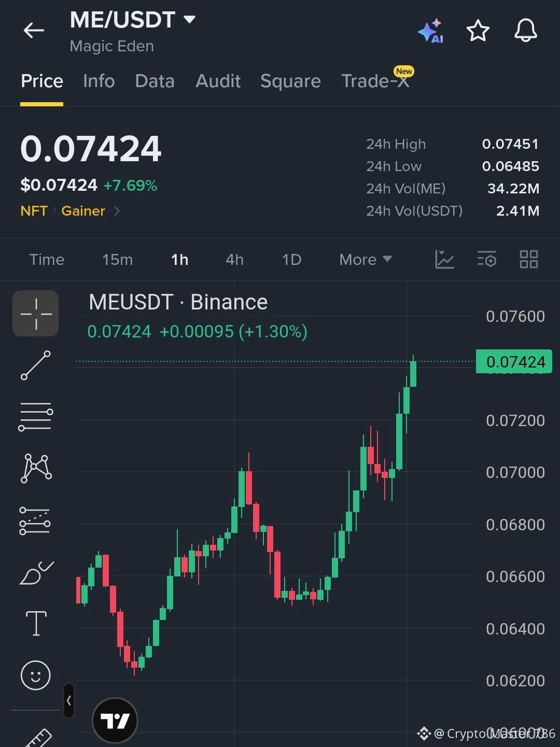Expand the Gainer chevron arrow

(117, 211)
